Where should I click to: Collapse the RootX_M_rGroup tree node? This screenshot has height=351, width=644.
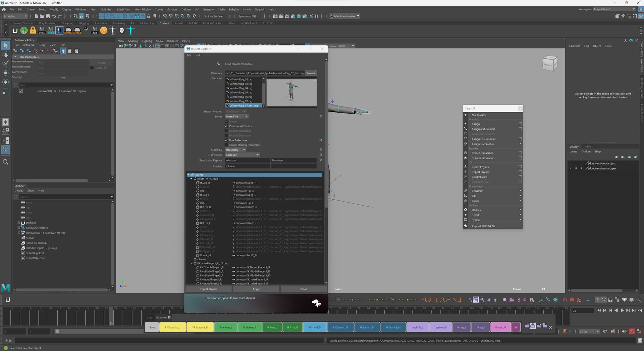coord(192,179)
